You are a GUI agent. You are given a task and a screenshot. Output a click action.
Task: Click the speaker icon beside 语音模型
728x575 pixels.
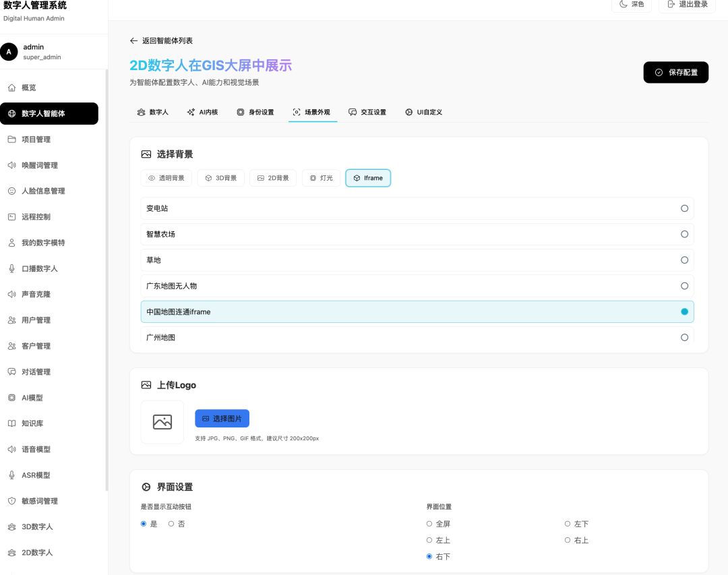point(12,449)
